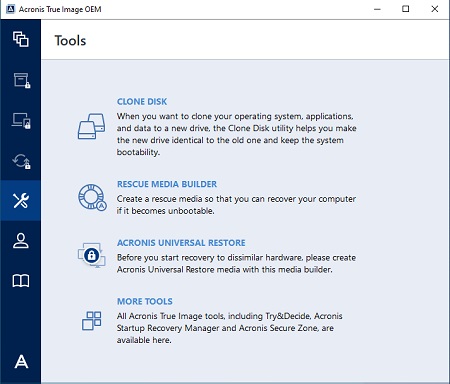The height and width of the screenshot is (384, 450).
Task: Open the Backup section in sidebar
Action: [21, 39]
